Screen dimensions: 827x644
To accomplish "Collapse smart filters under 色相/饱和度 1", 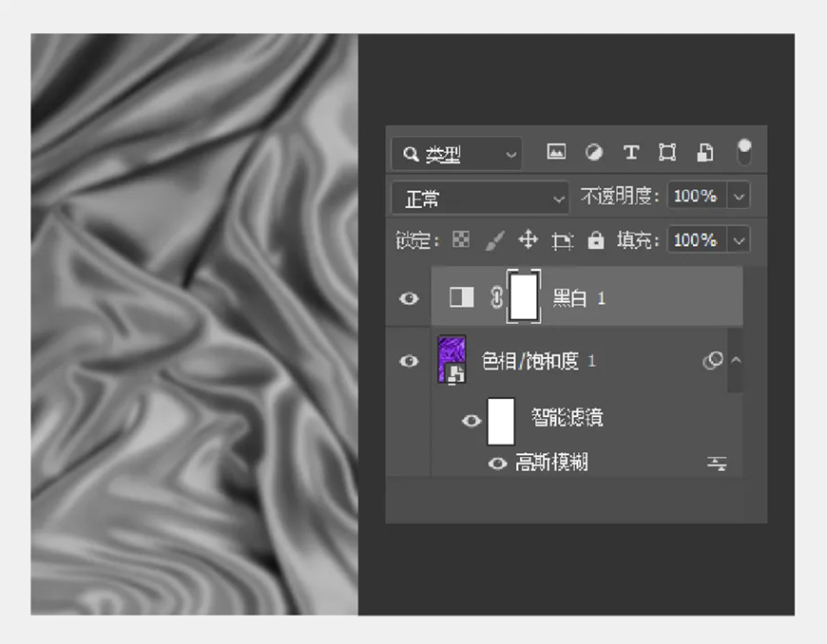I will pos(735,361).
